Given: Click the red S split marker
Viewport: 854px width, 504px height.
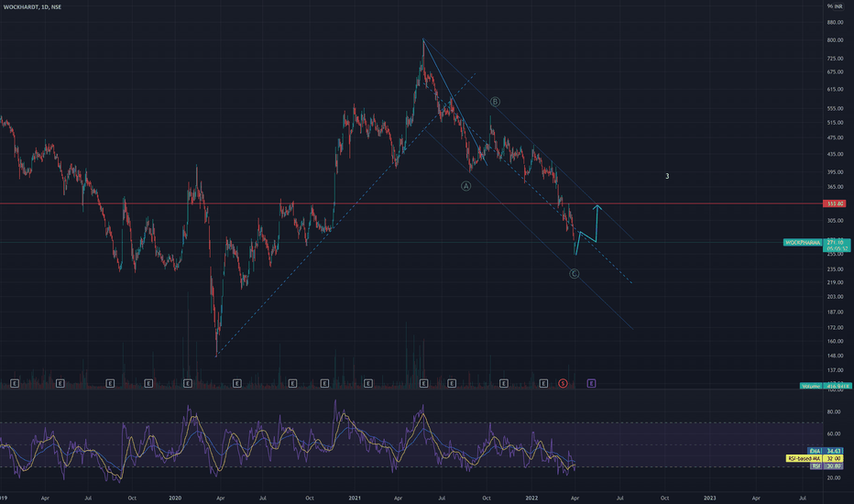Looking at the screenshot, I should click(563, 384).
